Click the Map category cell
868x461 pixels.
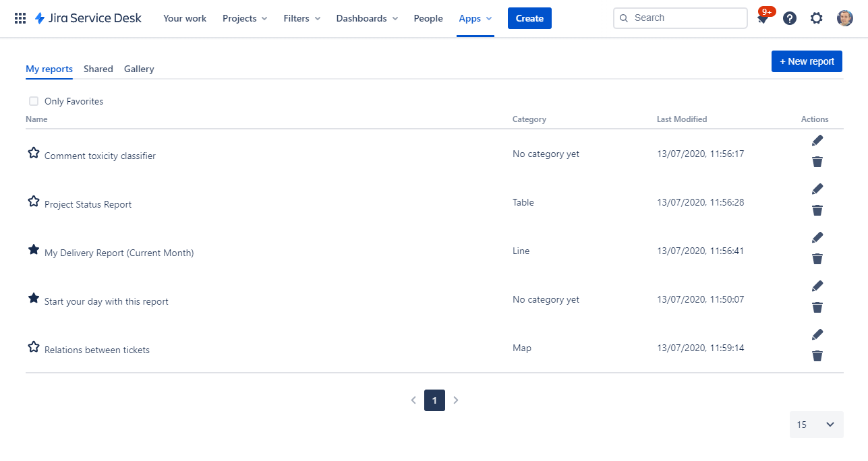522,348
